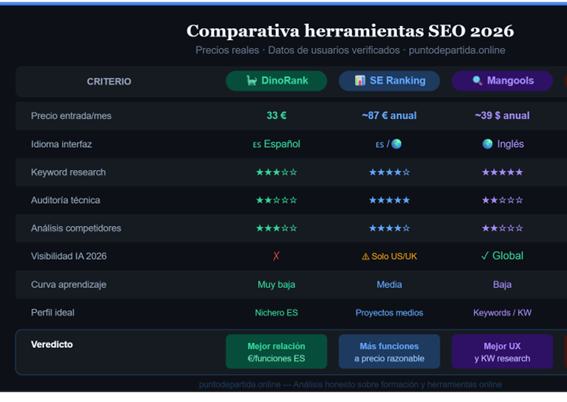Image resolution: width=567 pixels, height=402 pixels.
Task: Click DinoRank Análisis competidores star rating
Action: pos(276,228)
